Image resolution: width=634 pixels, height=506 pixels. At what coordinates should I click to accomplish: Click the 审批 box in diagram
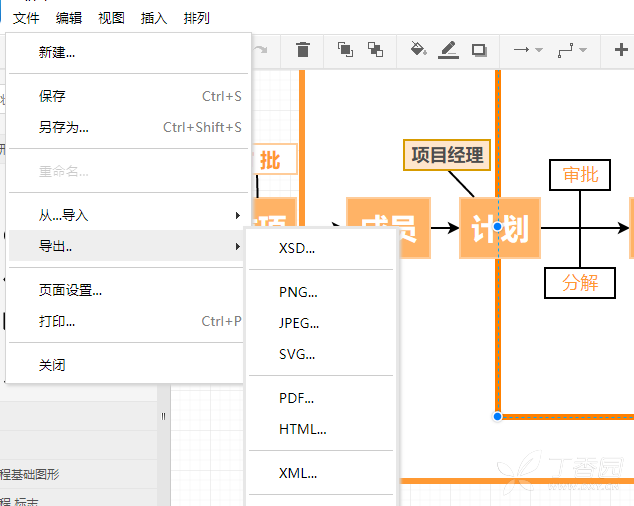(x=580, y=175)
